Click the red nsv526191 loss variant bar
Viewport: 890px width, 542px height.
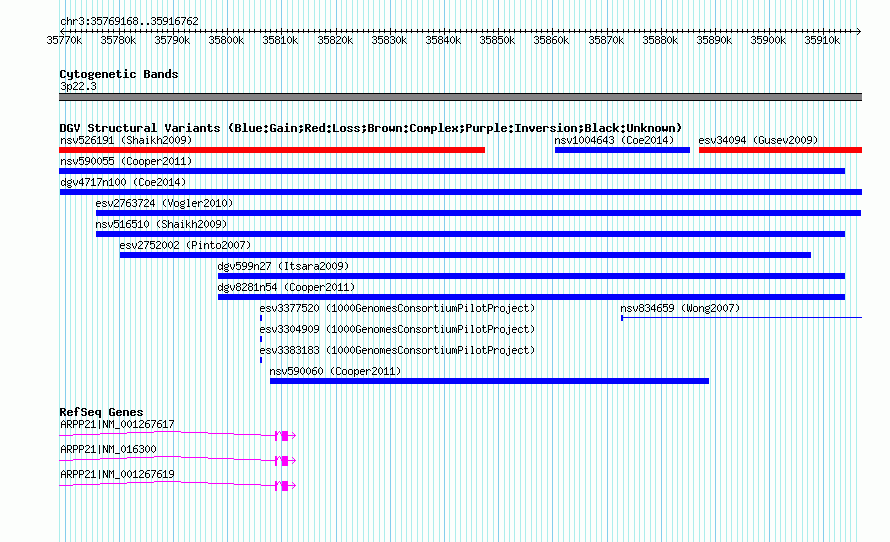pos(272,150)
